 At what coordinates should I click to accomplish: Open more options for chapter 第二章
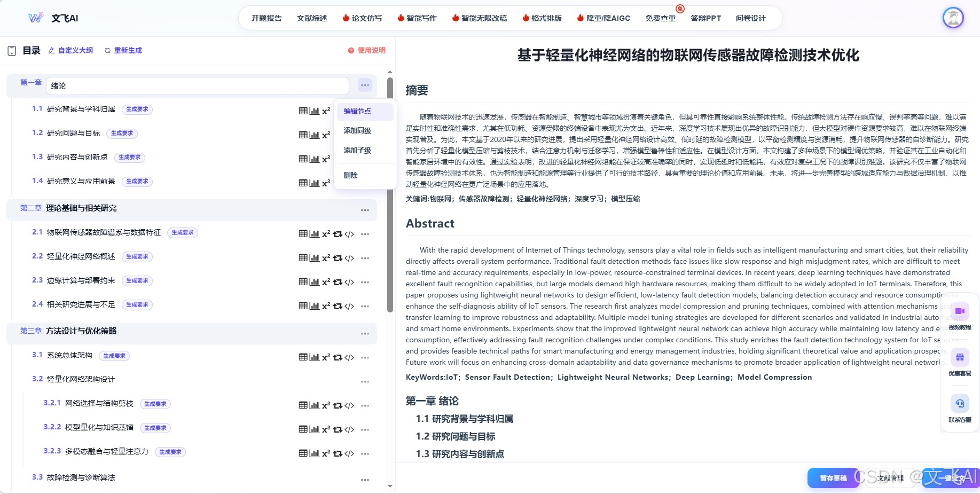click(x=365, y=210)
